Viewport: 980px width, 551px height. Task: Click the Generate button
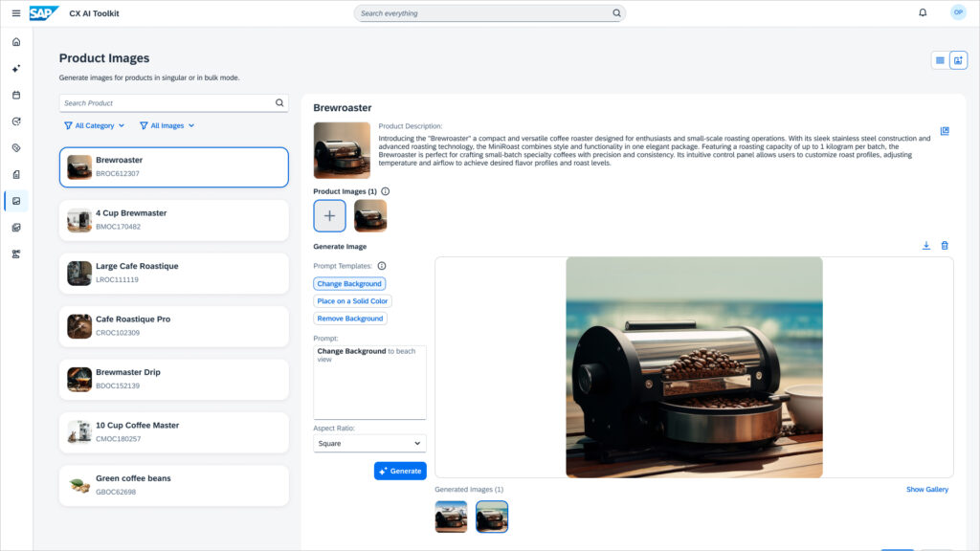[400, 471]
